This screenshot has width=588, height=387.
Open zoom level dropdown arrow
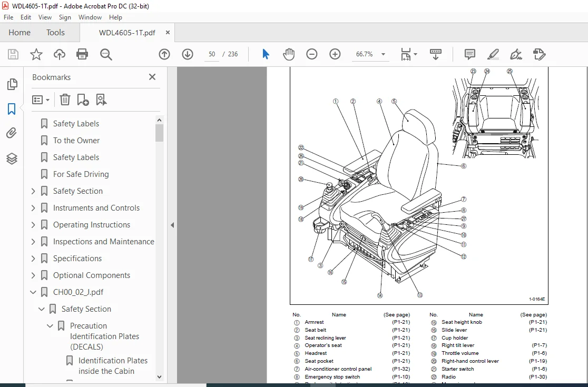point(383,54)
